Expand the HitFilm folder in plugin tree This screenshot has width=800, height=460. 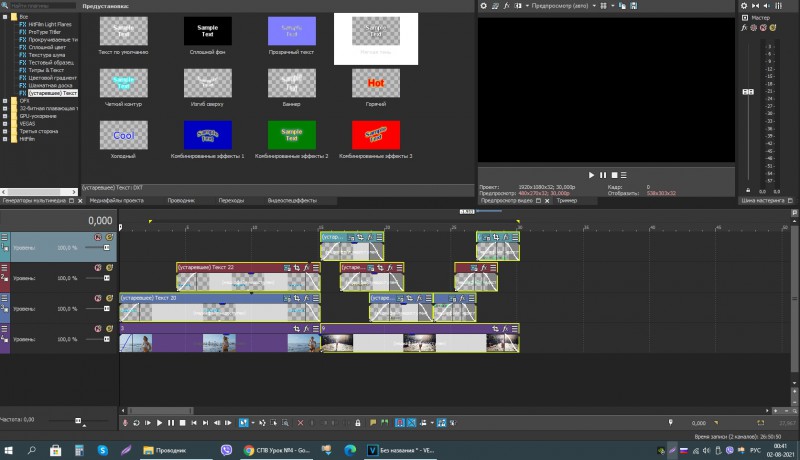pyautogui.click(x=5, y=139)
